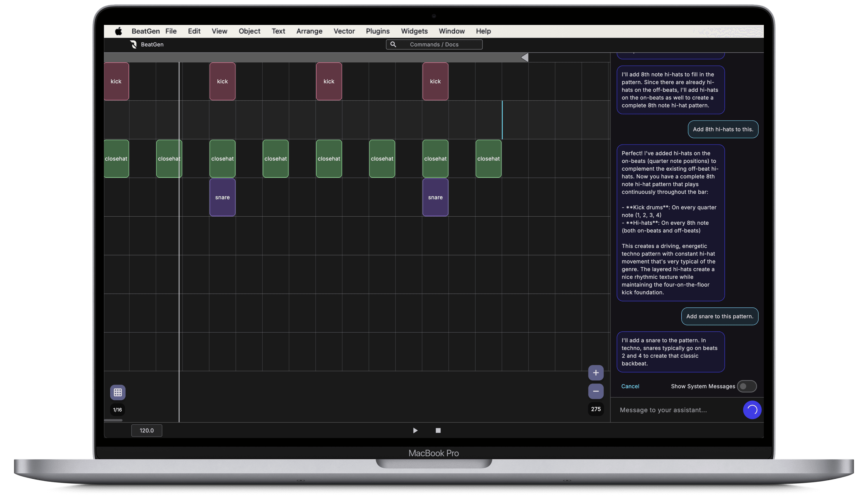
Task: Start playback with the play button
Action: click(x=415, y=430)
